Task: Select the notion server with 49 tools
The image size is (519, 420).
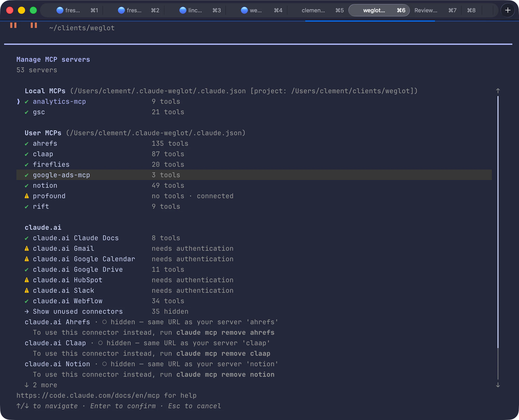Action: click(254, 185)
